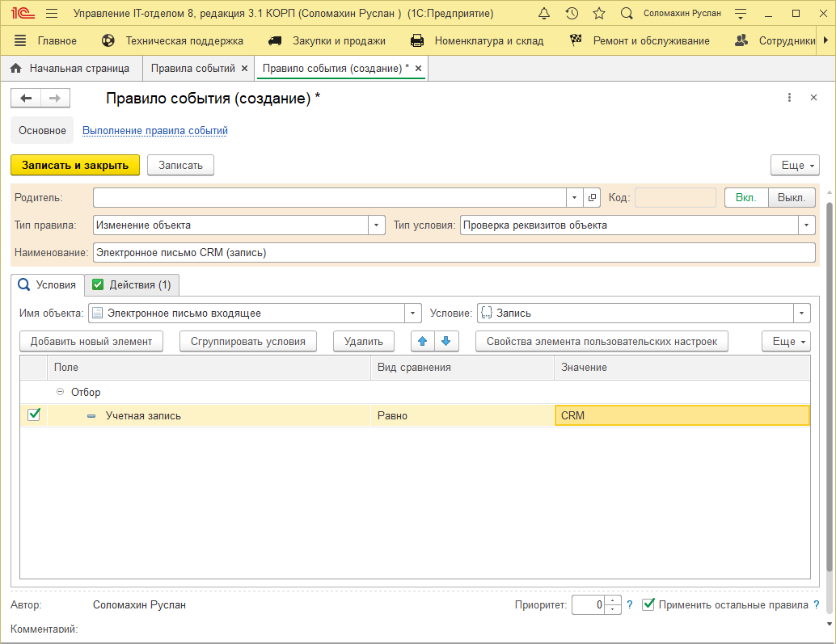Viewport: 836px width, 644px height.
Task: Click the search magnifier icon in title bar
Action: coord(627,14)
